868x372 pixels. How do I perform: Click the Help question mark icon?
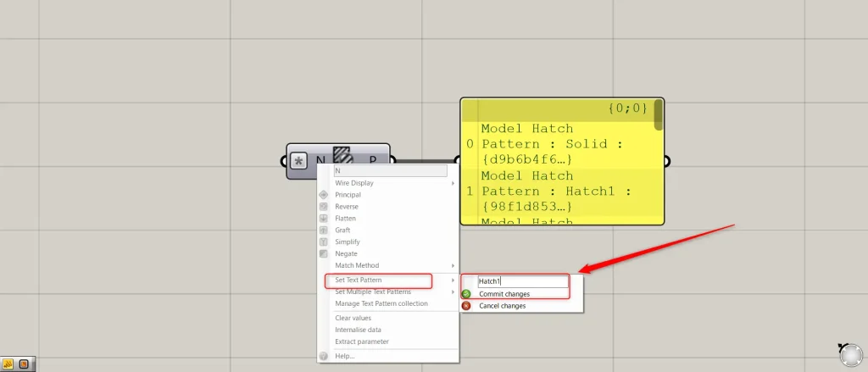(x=323, y=356)
